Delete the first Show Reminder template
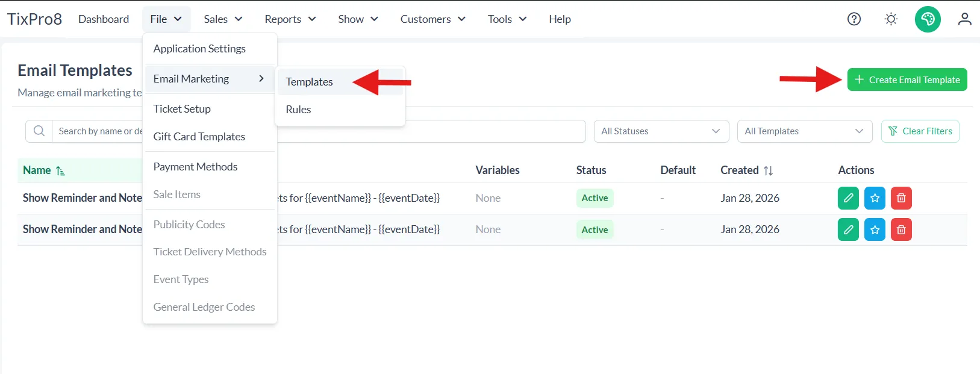The width and height of the screenshot is (980, 374). 901,198
